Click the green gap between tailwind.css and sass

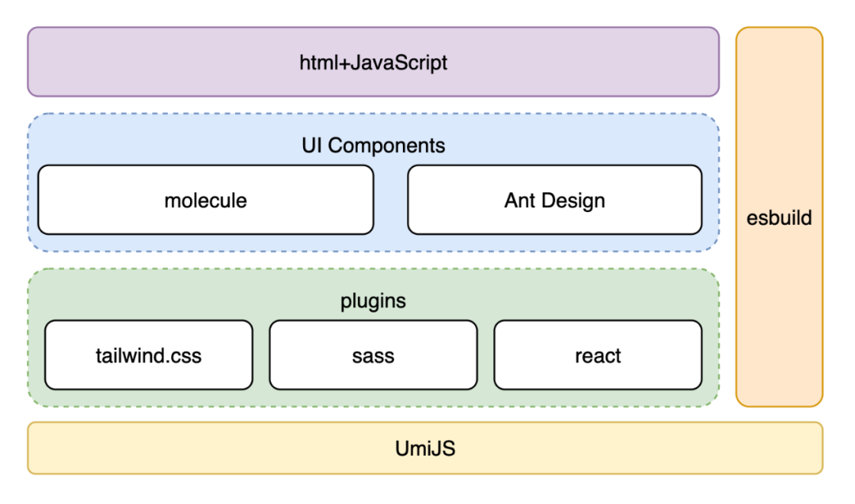pyautogui.click(x=261, y=355)
